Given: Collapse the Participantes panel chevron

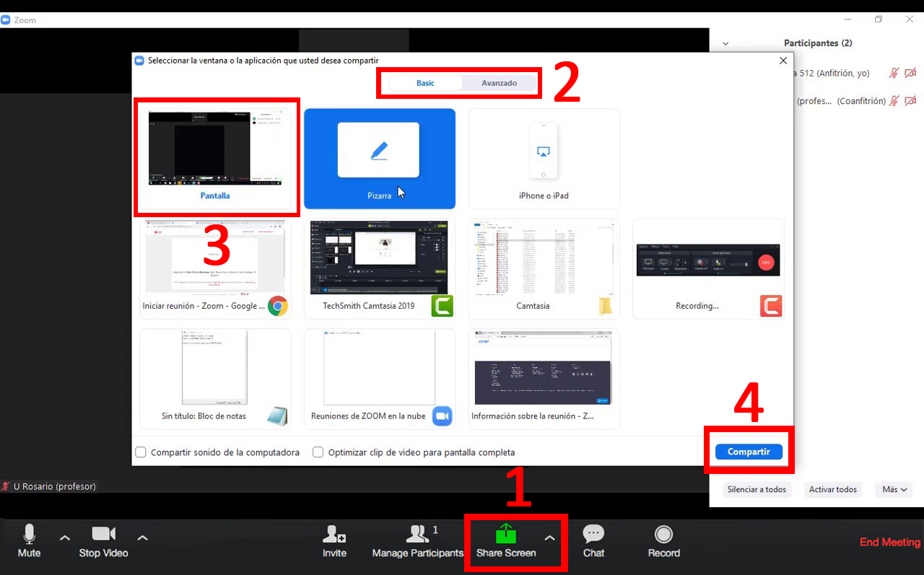Looking at the screenshot, I should tap(725, 43).
